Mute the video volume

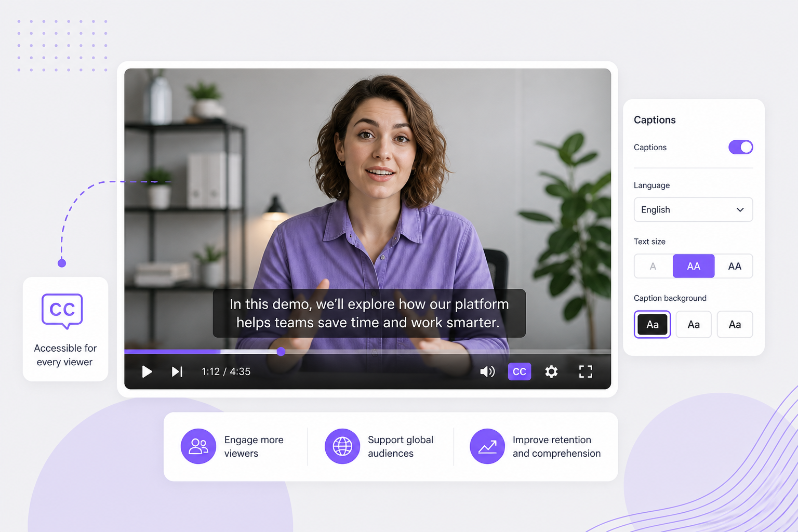(x=487, y=371)
